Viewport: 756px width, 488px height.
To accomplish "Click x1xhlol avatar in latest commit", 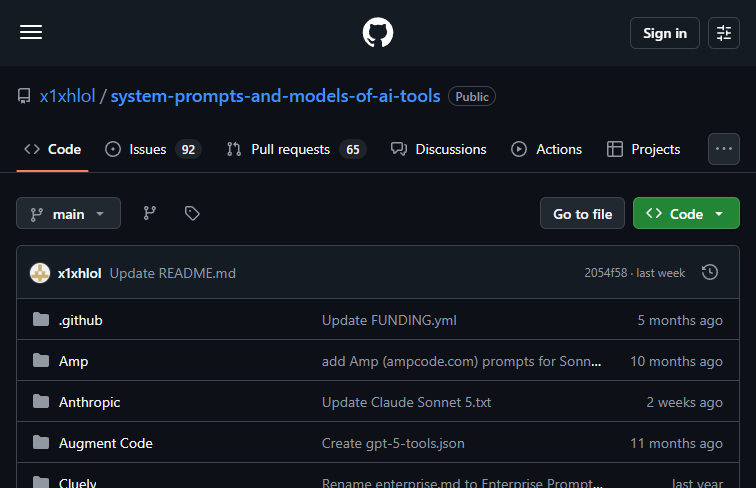I will (x=40, y=273).
